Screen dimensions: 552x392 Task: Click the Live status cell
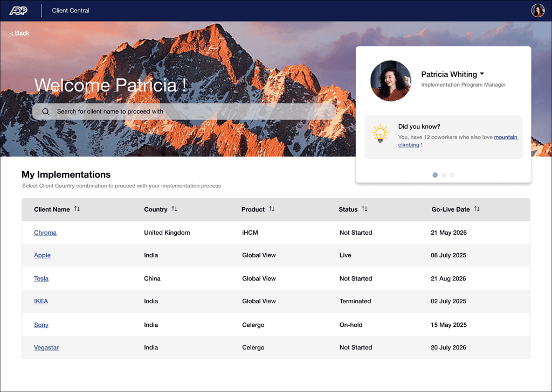point(346,255)
